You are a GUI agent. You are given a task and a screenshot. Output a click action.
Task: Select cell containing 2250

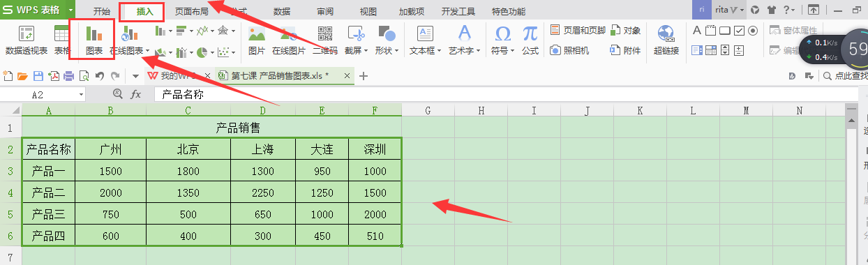[x=262, y=192]
